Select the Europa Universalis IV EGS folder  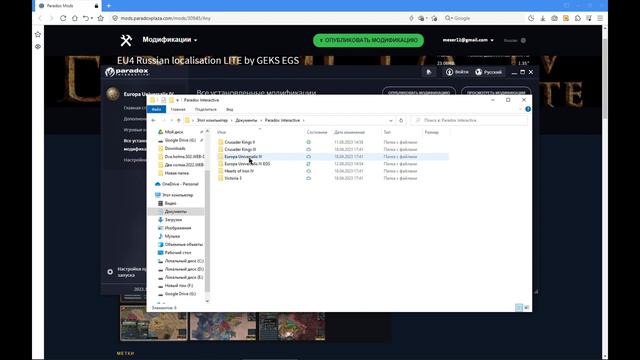coord(247,164)
